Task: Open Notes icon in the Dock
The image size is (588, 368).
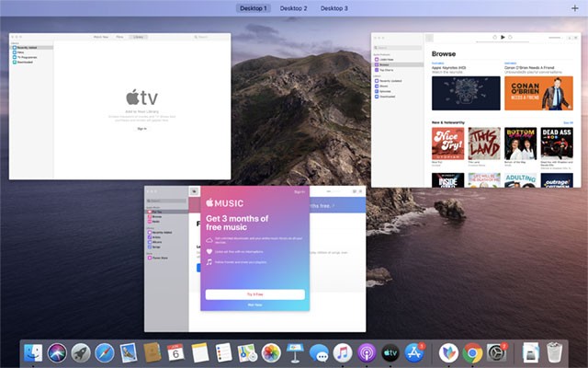Action: click(x=199, y=353)
